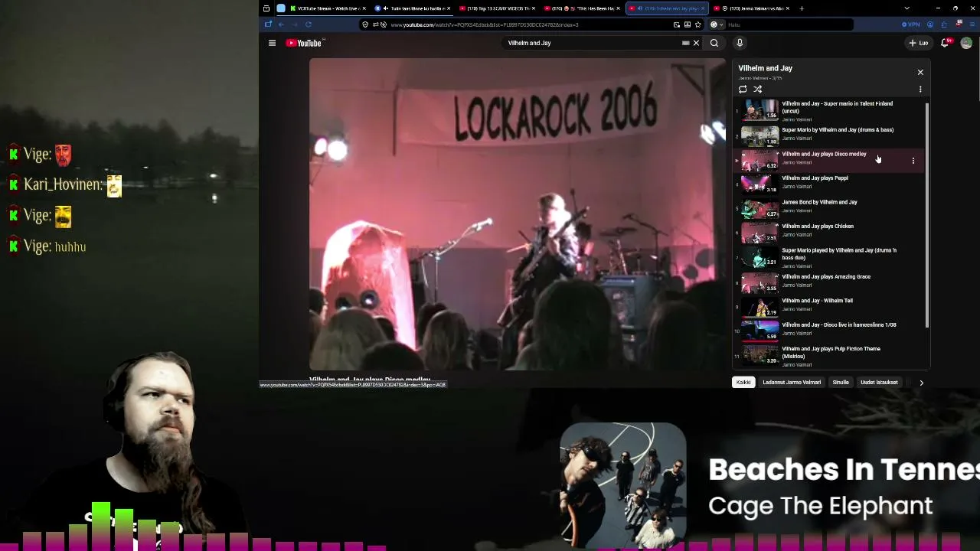Toggle the browser VPN button
Image resolution: width=980 pixels, height=551 pixels.
tap(910, 24)
